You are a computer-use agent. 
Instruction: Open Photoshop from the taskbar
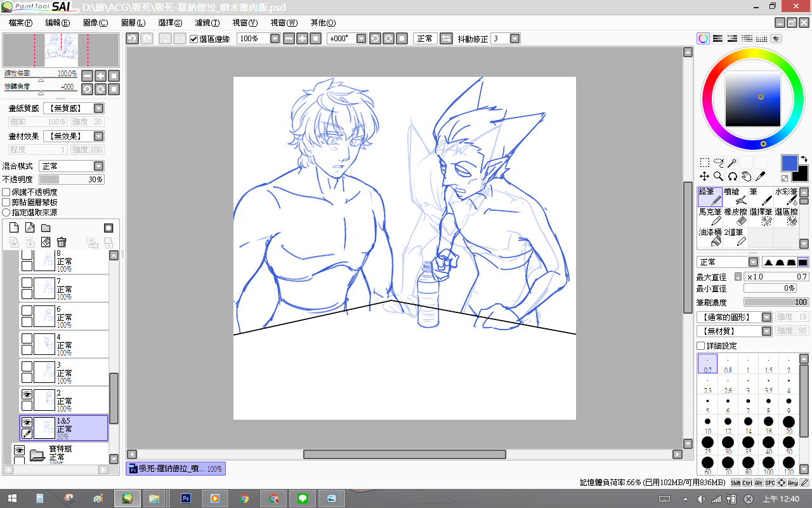coord(186,498)
